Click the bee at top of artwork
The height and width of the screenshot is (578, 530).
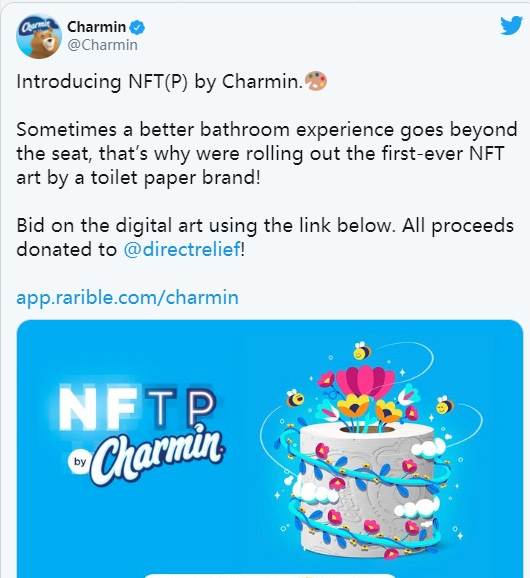(x=362, y=351)
